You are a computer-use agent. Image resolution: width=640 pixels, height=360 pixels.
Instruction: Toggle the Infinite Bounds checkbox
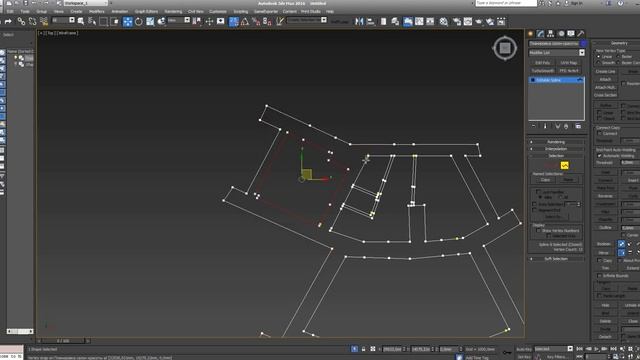pos(599,276)
